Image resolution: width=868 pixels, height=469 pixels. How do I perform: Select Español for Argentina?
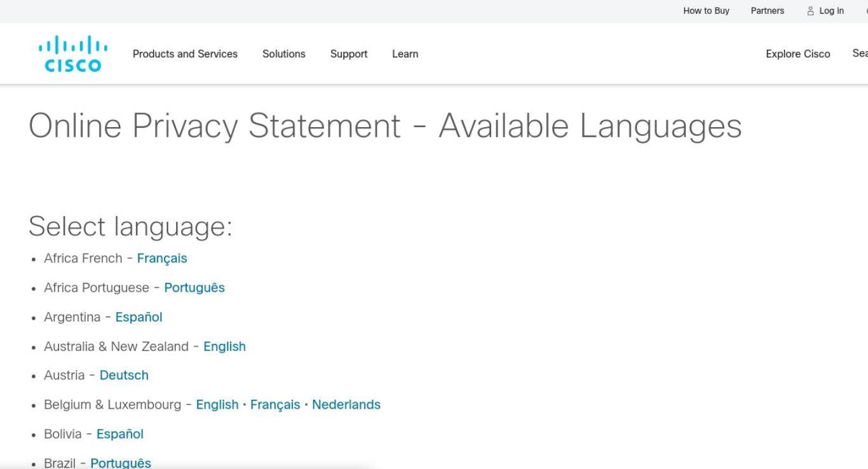(139, 317)
